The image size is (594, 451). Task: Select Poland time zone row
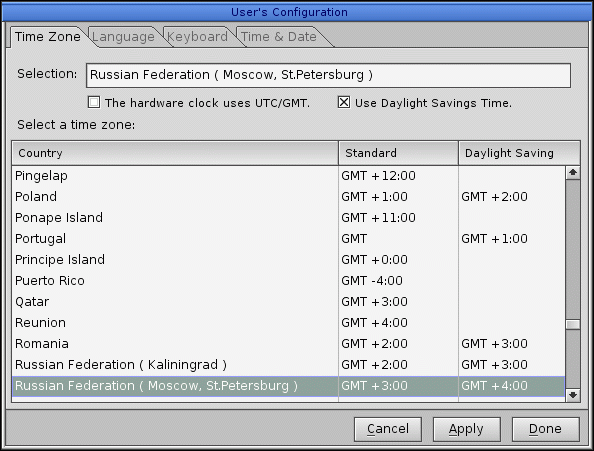288,197
